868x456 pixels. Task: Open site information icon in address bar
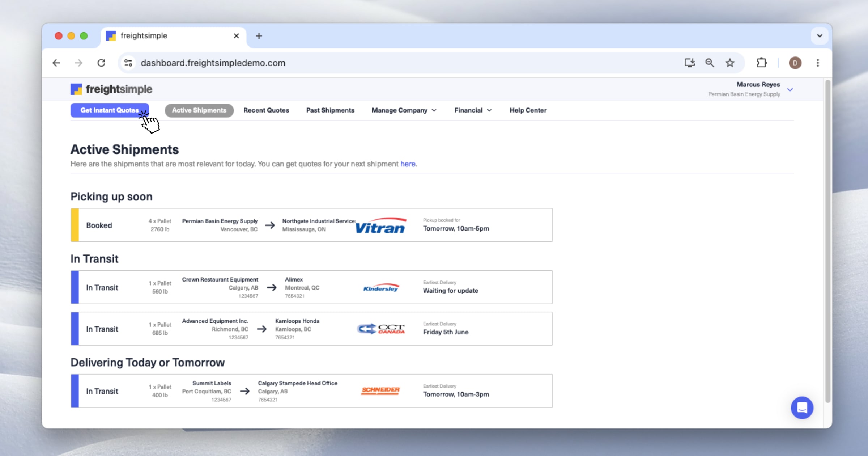click(x=128, y=63)
